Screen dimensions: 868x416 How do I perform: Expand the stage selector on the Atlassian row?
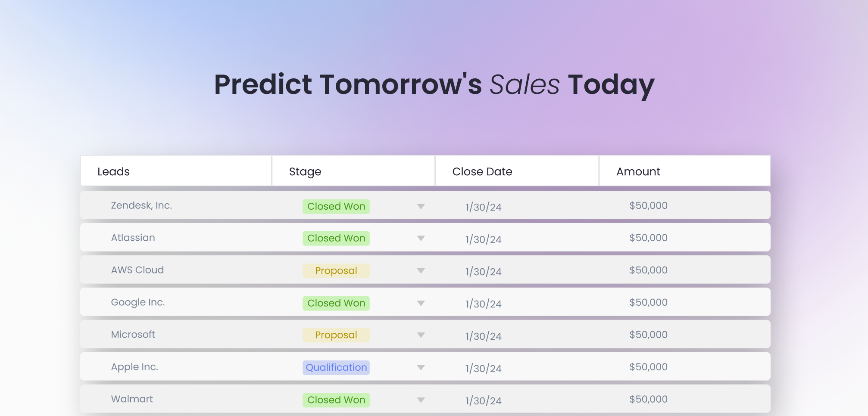point(420,238)
